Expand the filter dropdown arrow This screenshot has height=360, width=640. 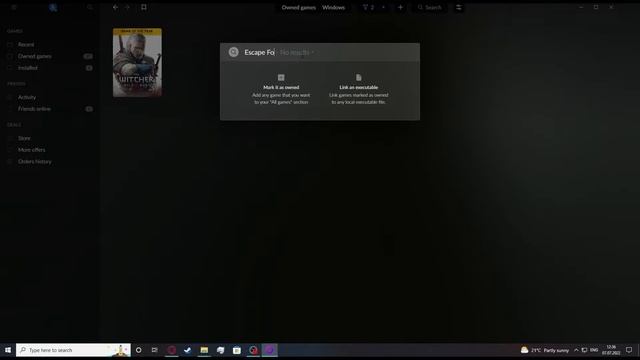[383, 7]
